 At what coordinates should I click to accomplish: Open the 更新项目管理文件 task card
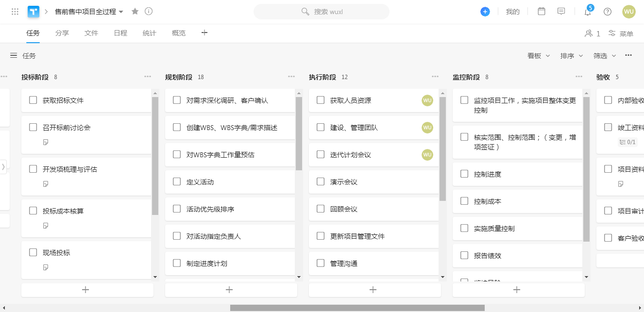pyautogui.click(x=374, y=236)
